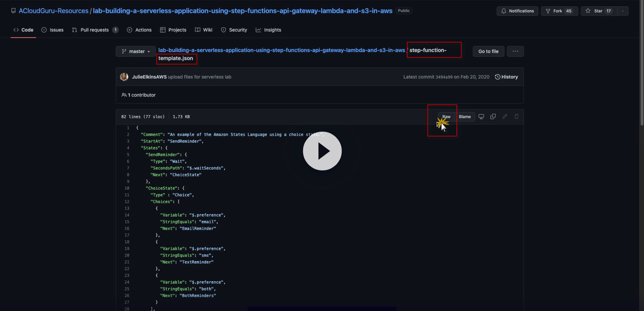Click the page vertical scrollbar

tap(641, 63)
